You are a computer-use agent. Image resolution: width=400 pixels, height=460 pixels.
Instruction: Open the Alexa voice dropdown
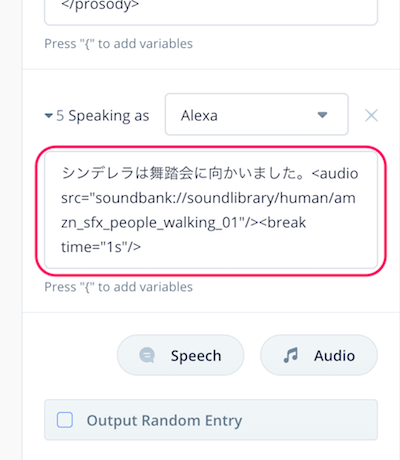point(257,114)
